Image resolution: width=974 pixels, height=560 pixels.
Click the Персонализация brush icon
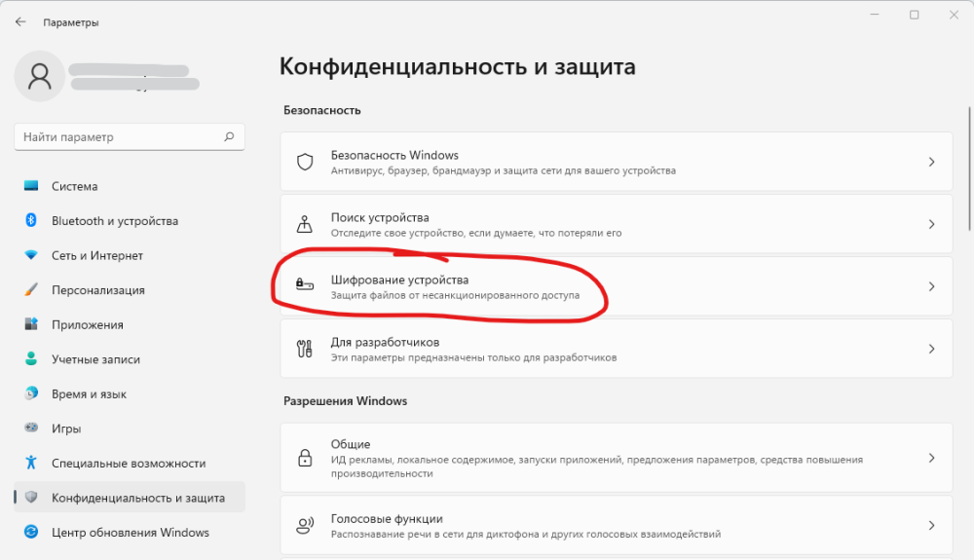[31, 290]
